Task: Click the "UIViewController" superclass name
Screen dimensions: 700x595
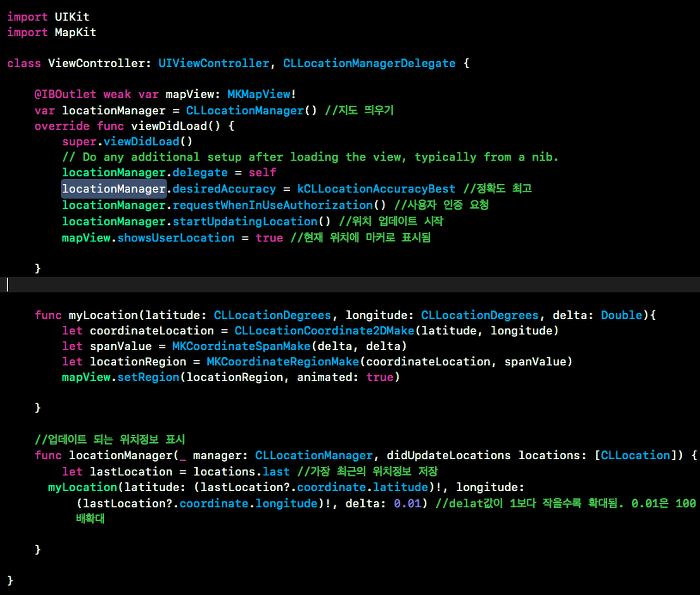Action: click(x=214, y=63)
